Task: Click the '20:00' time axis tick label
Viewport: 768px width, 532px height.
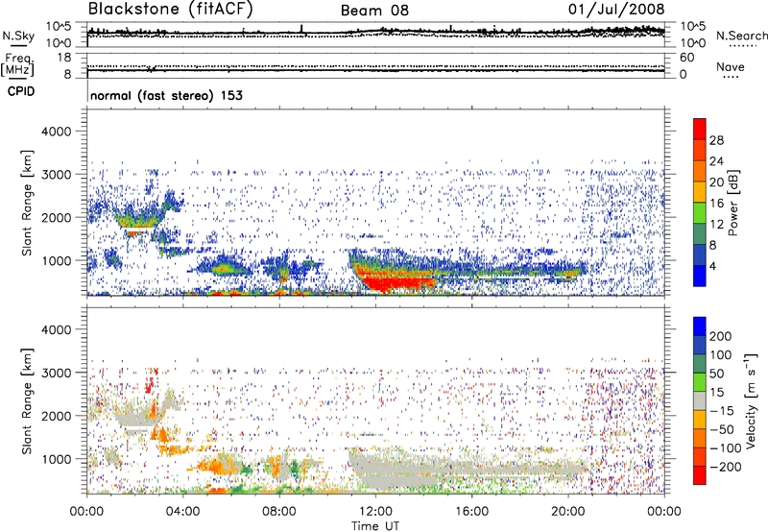Action: click(568, 511)
